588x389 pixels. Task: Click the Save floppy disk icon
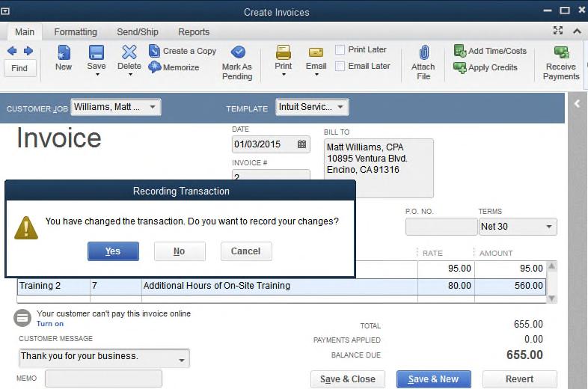pyautogui.click(x=97, y=53)
